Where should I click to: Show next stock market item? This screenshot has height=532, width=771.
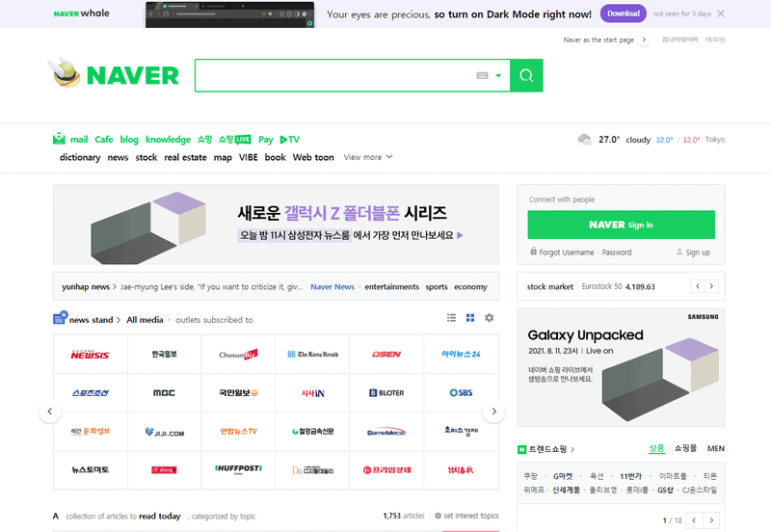[711, 286]
